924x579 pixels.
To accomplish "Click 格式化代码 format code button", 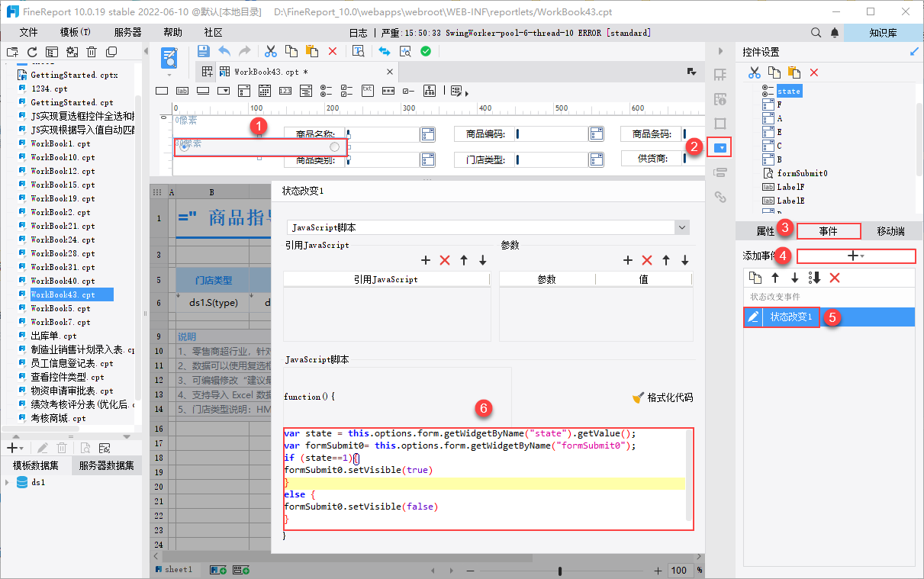I will pyautogui.click(x=662, y=397).
